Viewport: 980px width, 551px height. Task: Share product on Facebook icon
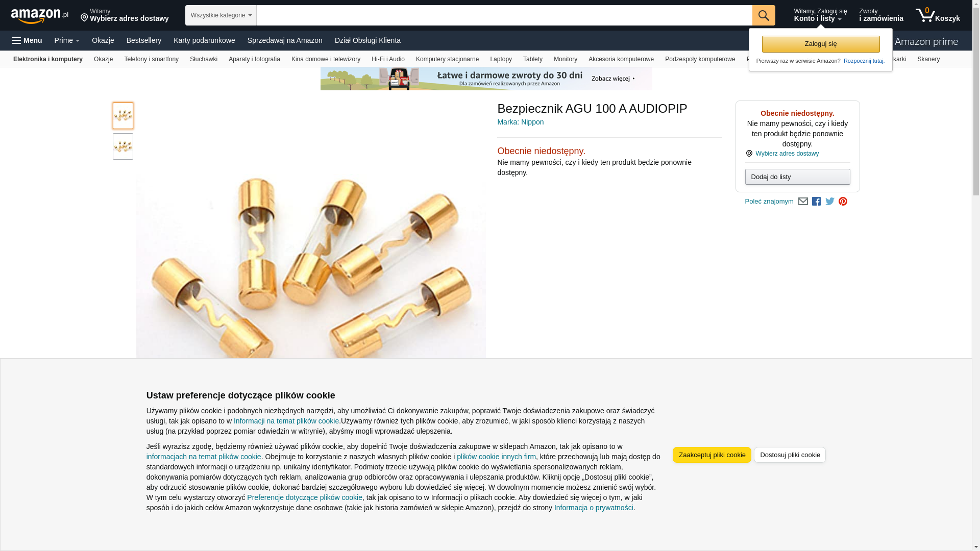[816, 202]
